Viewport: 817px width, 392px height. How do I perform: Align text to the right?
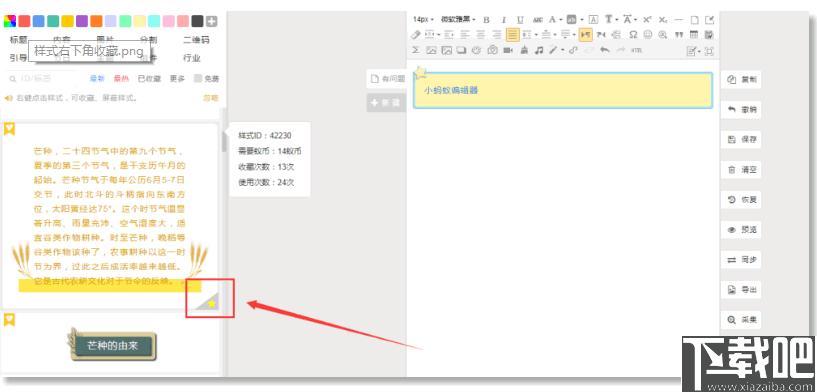click(497, 35)
